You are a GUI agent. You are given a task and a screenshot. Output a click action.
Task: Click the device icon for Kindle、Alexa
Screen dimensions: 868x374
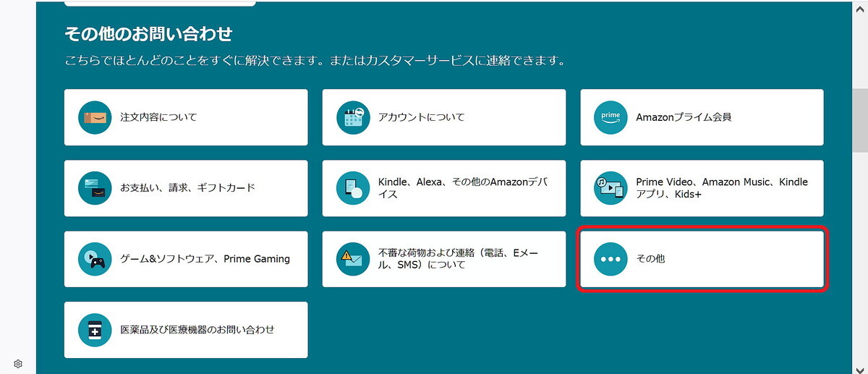353,188
